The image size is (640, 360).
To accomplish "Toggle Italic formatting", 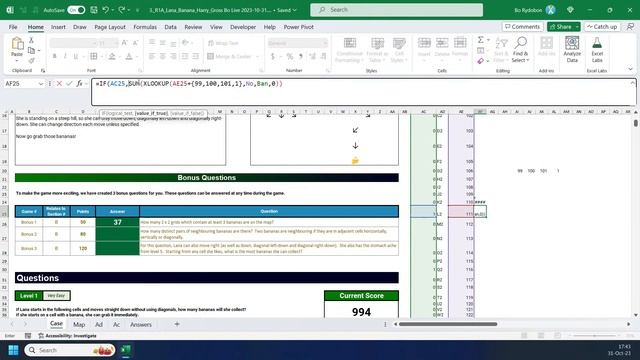I will (x=65, y=56).
